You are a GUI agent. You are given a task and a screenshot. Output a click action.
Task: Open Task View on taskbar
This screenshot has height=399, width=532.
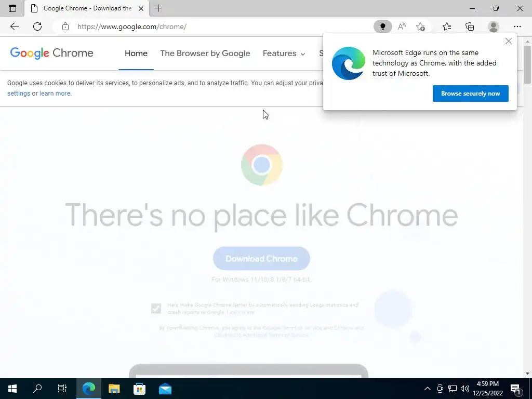62,389
